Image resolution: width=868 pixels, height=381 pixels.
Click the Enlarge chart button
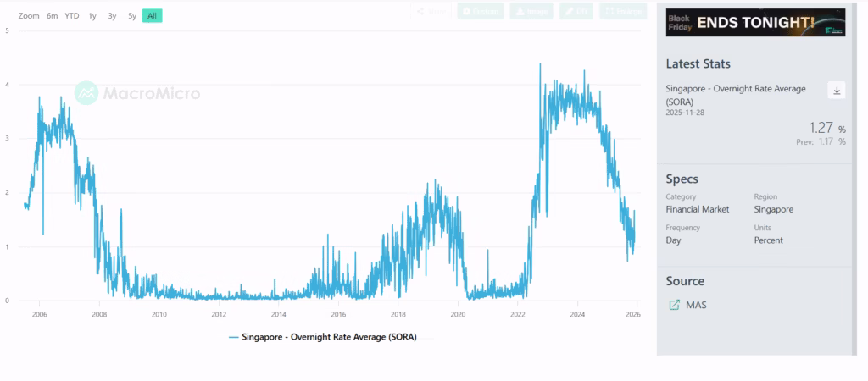point(623,11)
